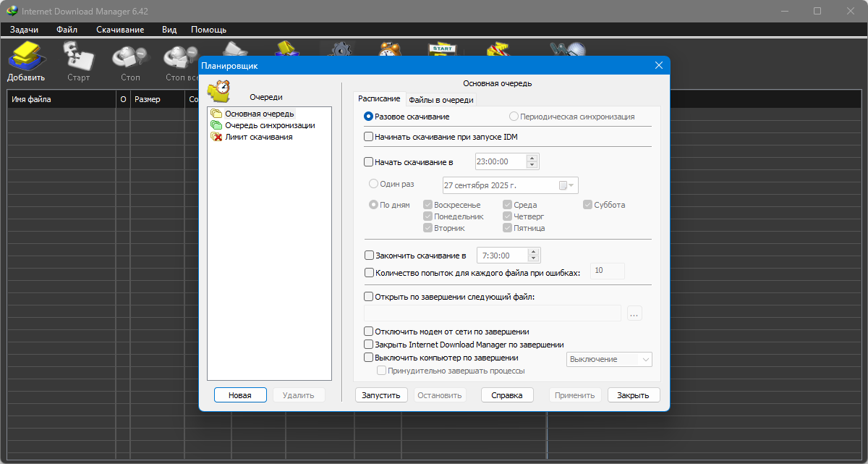Tick the Закончить скачивание в checkbox
868x464 pixels.
pos(369,256)
